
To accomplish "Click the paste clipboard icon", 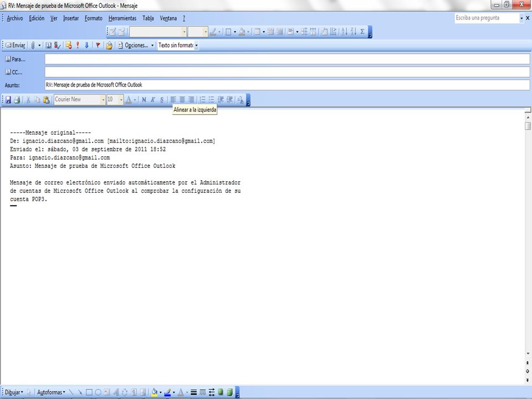I will pyautogui.click(x=47, y=99).
